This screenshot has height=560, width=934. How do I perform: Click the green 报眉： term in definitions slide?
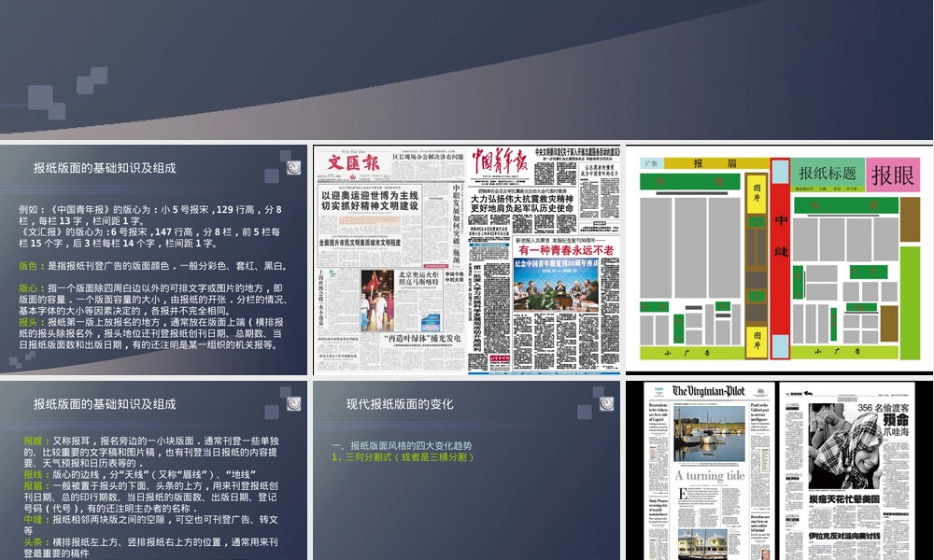click(38, 485)
